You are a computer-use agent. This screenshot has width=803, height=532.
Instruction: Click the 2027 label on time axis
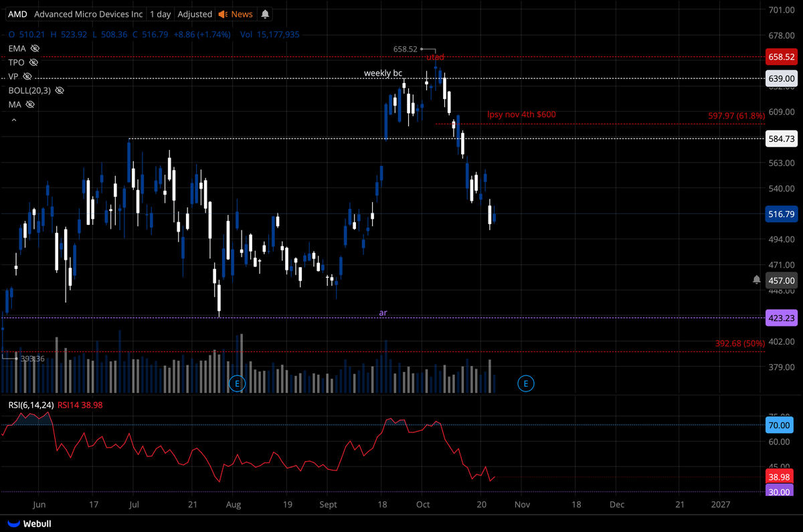721,504
